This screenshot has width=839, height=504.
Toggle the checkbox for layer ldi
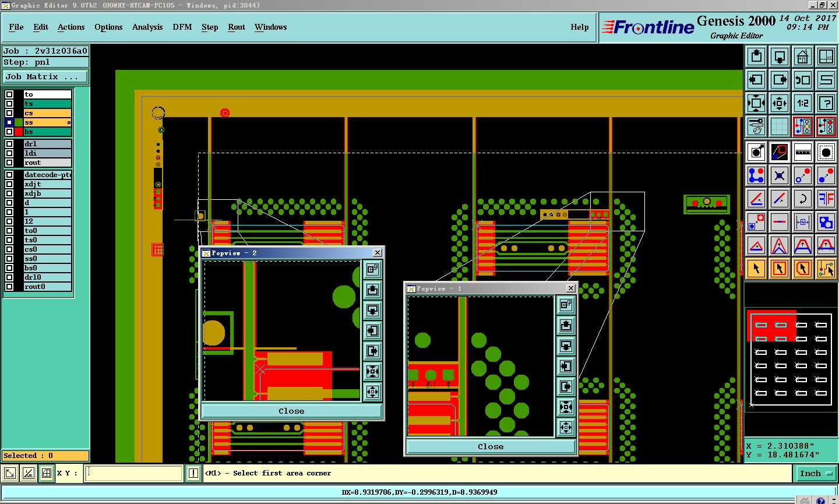pos(9,153)
